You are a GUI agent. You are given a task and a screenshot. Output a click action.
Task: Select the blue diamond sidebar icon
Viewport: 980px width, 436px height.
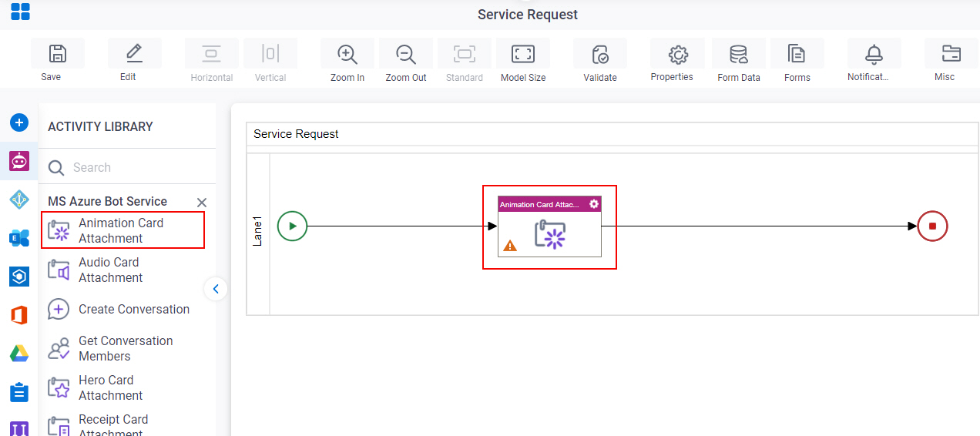point(19,200)
